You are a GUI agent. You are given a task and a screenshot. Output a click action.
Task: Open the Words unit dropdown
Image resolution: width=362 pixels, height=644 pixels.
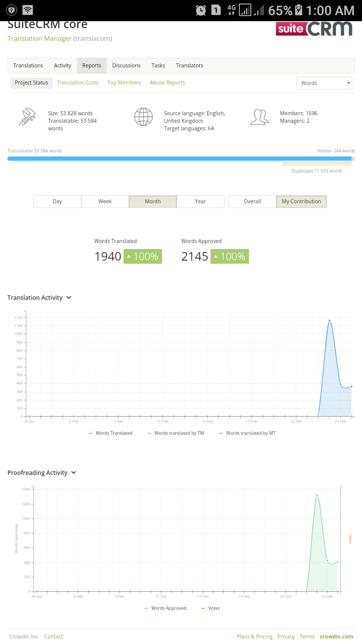coord(324,83)
